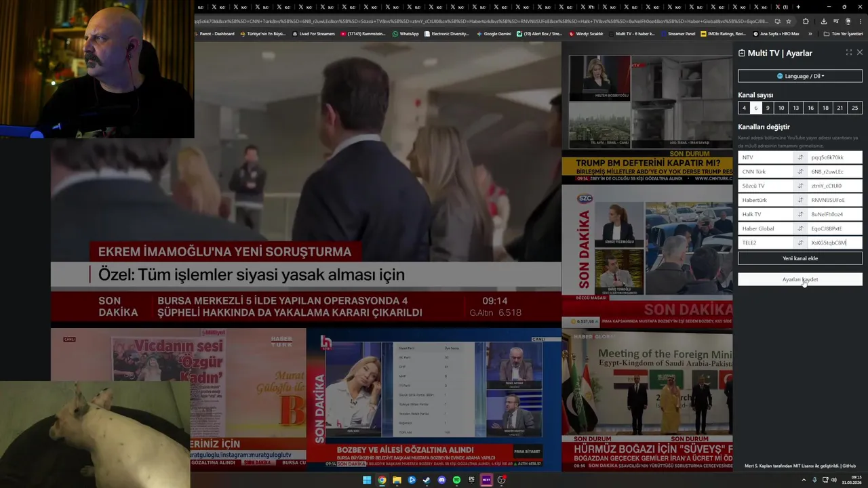Open Parrot - Dashboard bookmark

point(214,33)
